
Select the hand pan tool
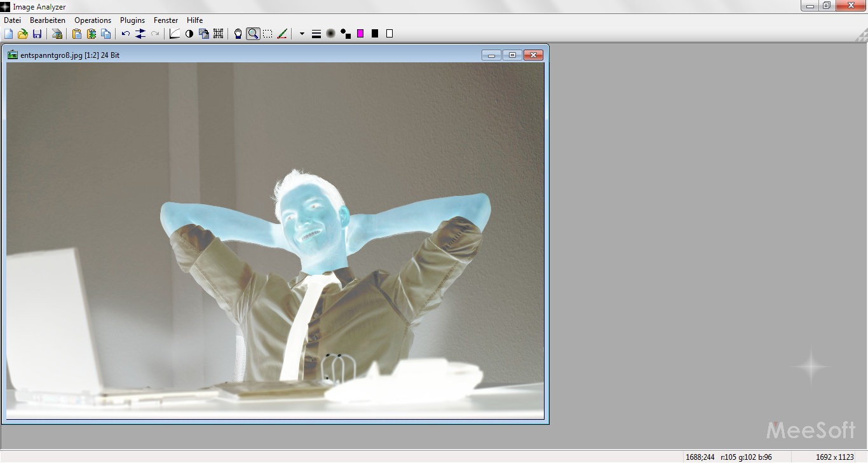238,34
